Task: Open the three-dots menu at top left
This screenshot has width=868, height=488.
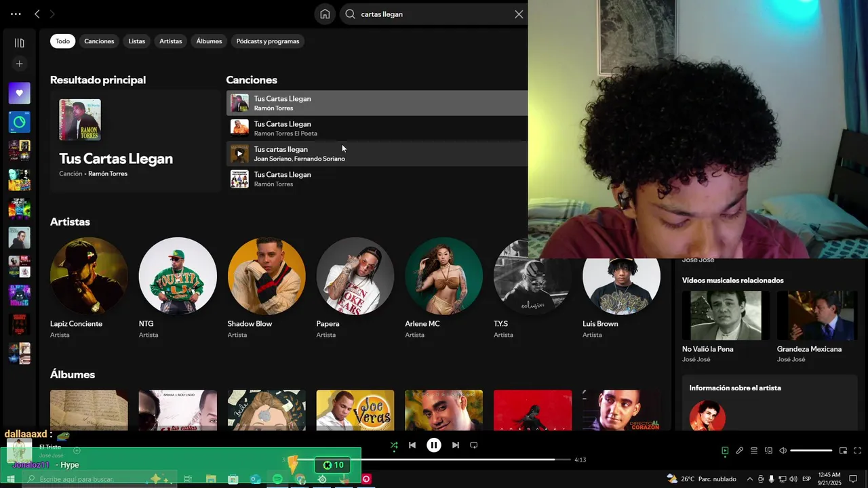Action: click(16, 14)
